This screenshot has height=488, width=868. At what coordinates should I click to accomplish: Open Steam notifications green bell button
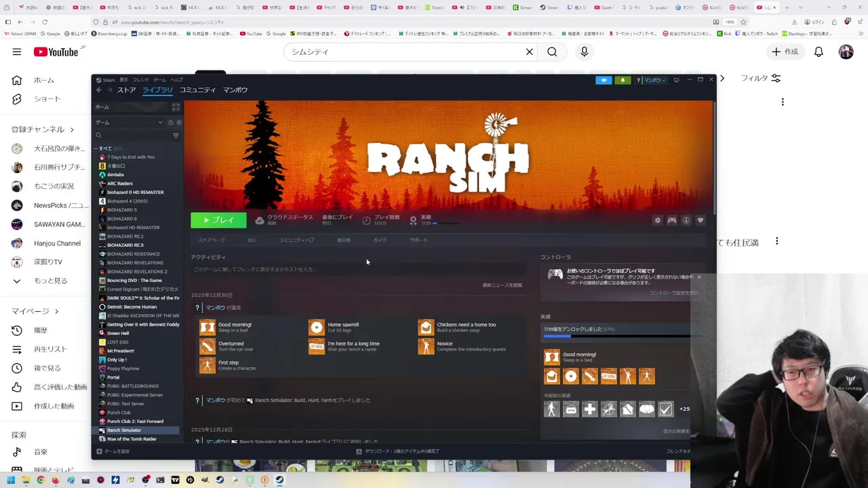623,80
